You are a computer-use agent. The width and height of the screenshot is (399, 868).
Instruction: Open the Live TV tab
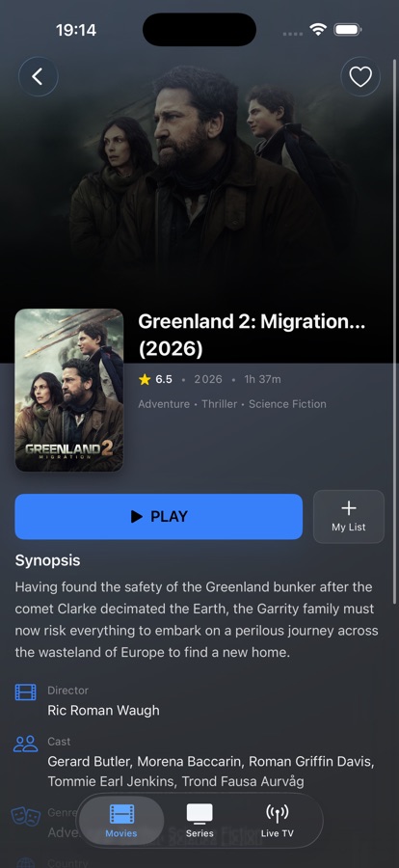[x=278, y=821]
